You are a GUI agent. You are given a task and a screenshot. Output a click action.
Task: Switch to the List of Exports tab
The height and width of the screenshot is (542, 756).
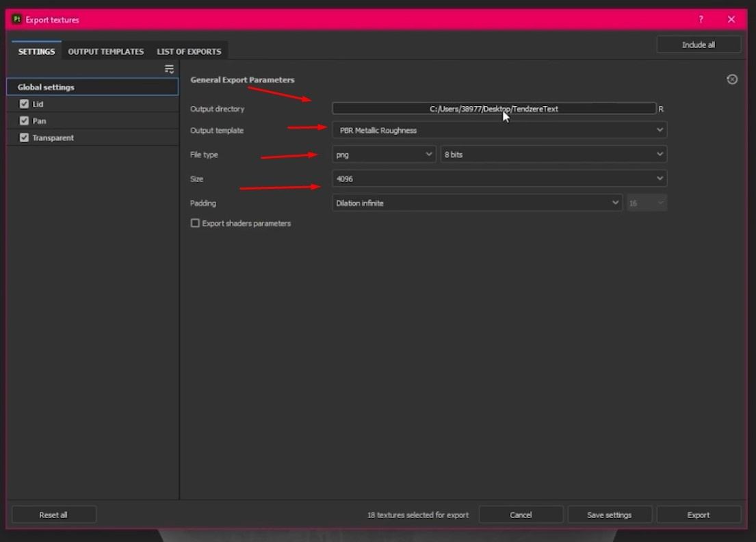tap(189, 51)
